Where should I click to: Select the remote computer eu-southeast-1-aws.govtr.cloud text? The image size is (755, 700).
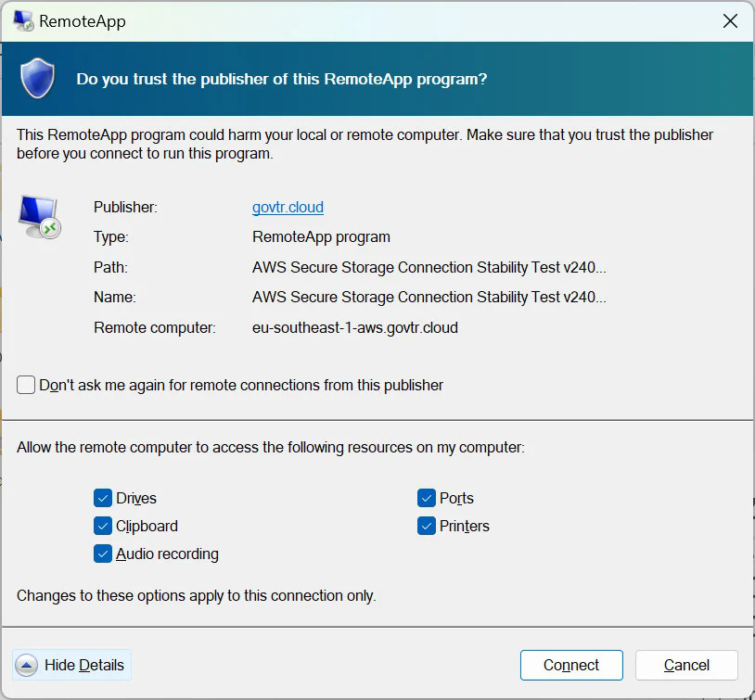click(x=355, y=327)
